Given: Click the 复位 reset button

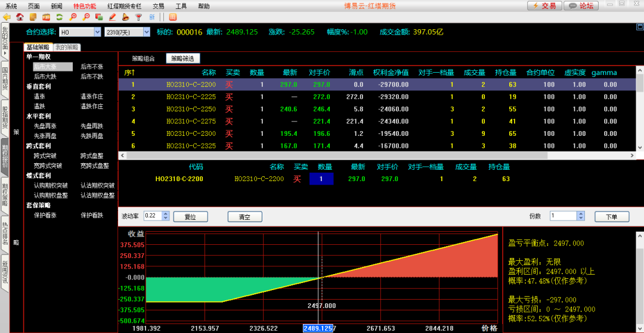Looking at the screenshot, I should point(190,217).
